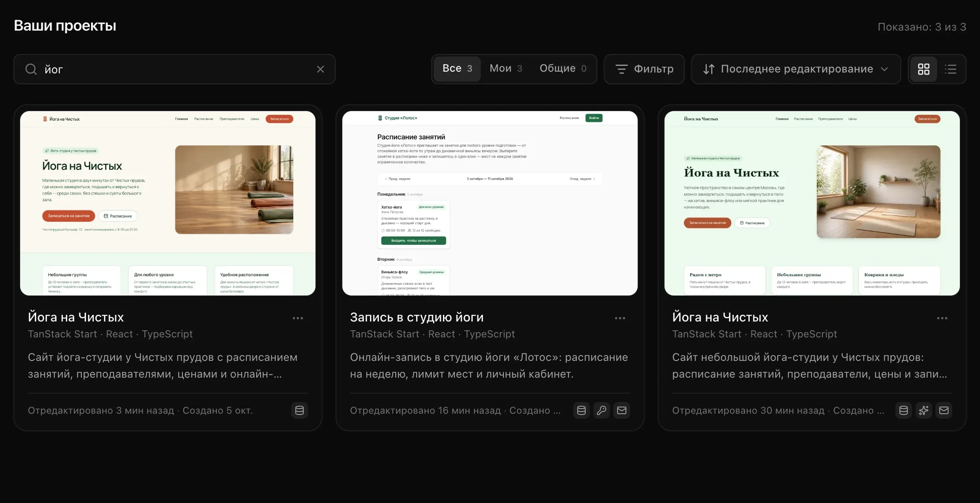Open the 'Фильтр' button
This screenshot has width=980, height=503.
pos(644,69)
